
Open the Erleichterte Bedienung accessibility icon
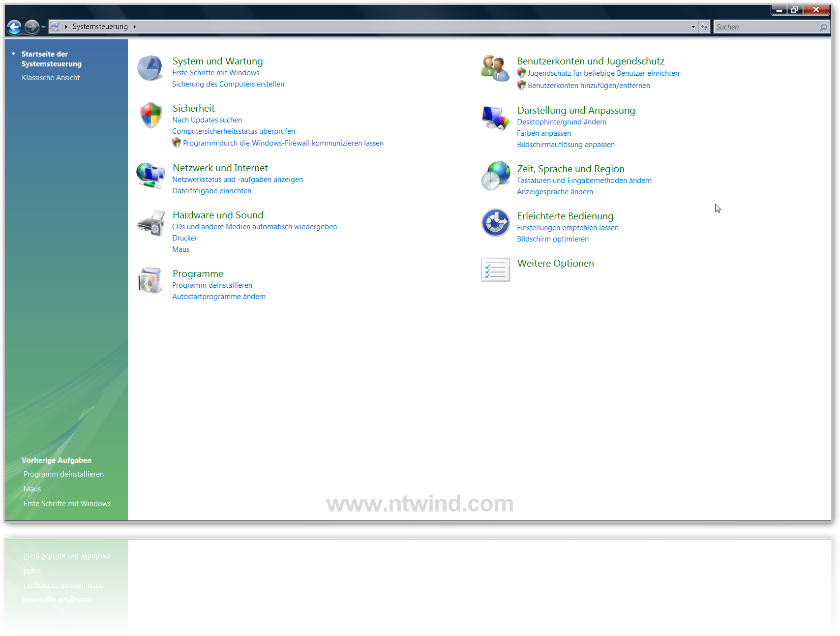pos(495,223)
